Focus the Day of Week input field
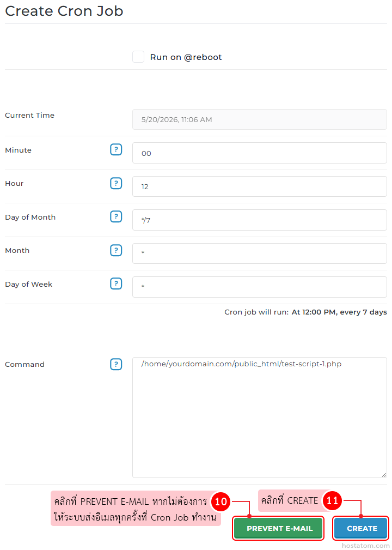Screen dimensions: 392x550 260,287
